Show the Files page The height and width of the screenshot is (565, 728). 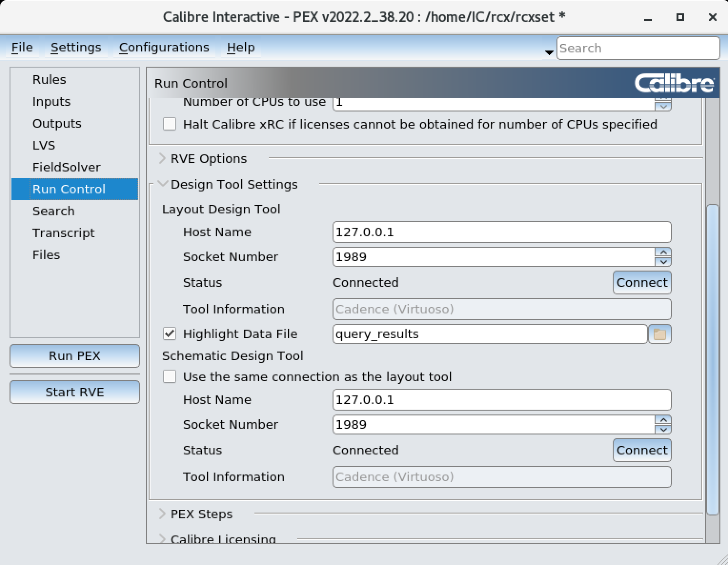75,255
